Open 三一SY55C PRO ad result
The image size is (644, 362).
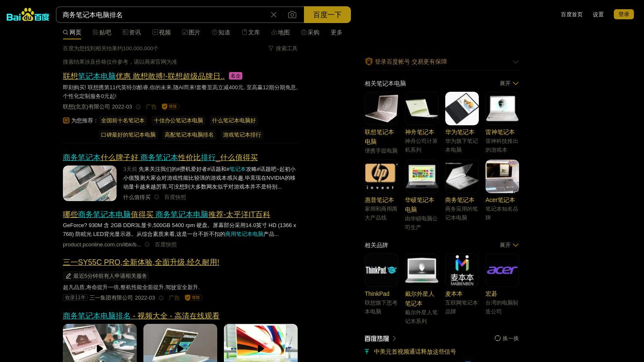[141, 262]
